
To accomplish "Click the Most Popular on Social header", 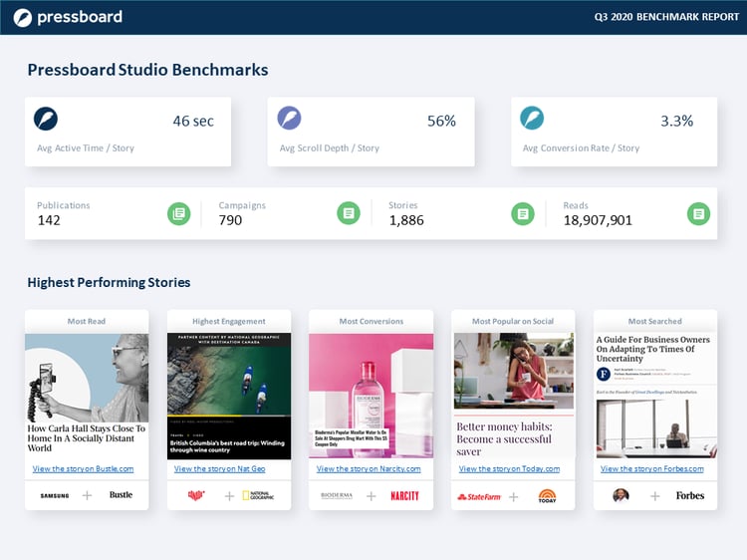I will pyautogui.click(x=513, y=321).
